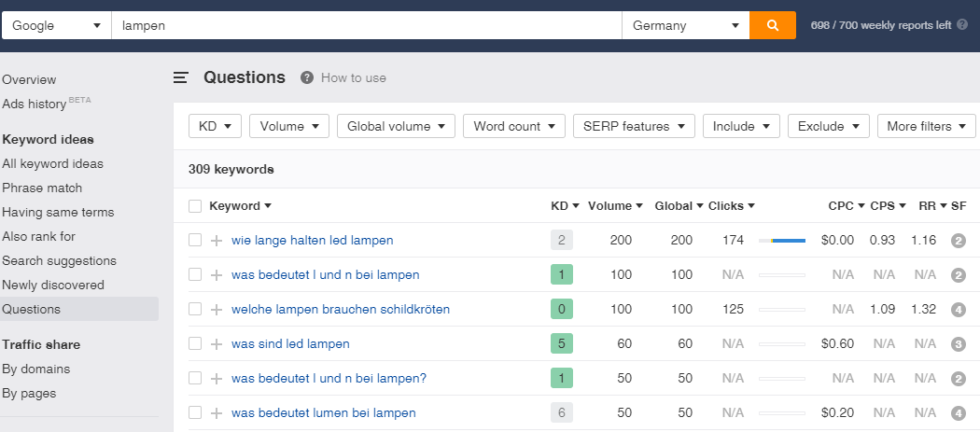Add 'wie lange halten led lampen' with plus icon
980x432 pixels.
point(217,241)
